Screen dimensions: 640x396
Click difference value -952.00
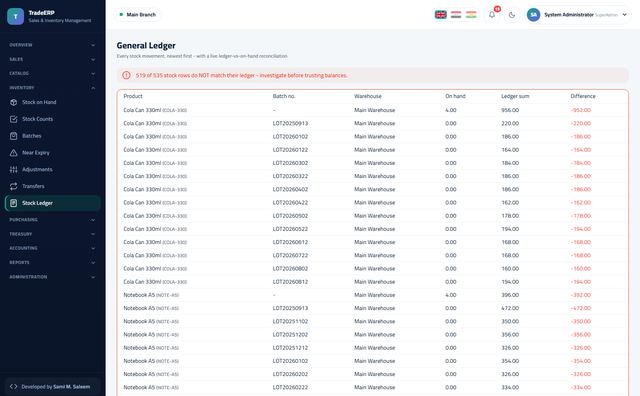coord(581,110)
